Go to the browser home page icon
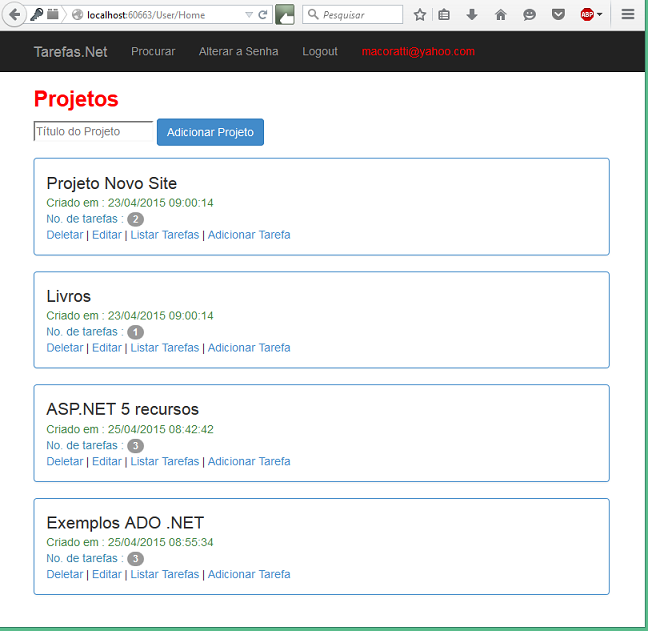Image resolution: width=648 pixels, height=631 pixels. click(500, 15)
